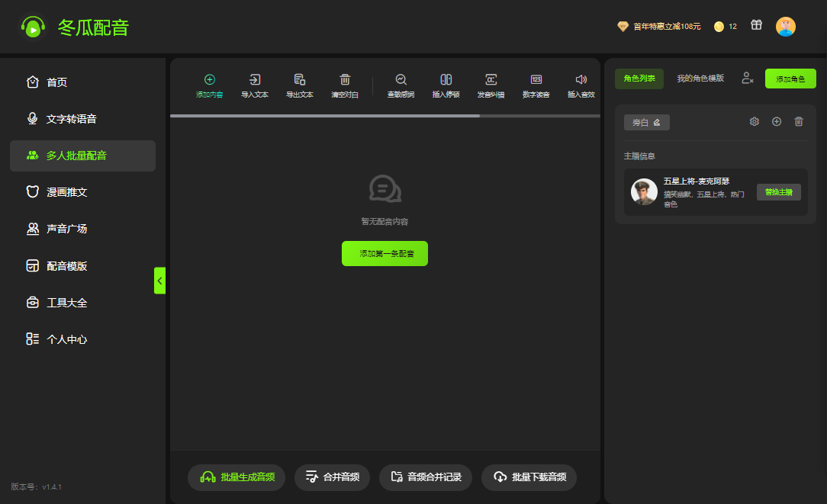
Task: Click the 批量下载音频 button
Action: (529, 477)
